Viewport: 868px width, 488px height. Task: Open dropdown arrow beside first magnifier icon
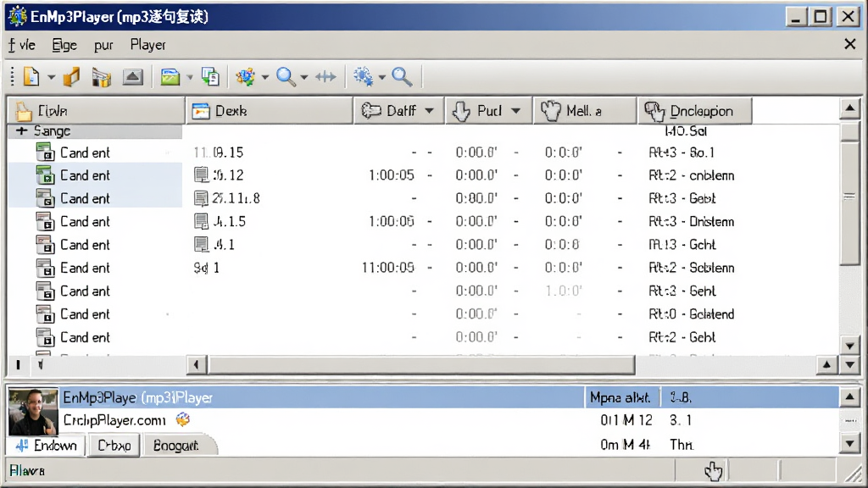point(304,77)
